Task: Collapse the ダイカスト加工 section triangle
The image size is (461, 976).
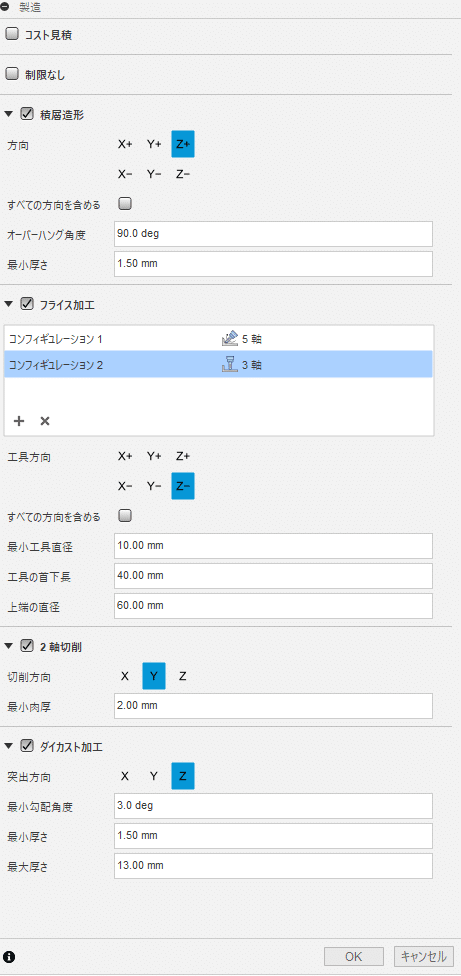Action: pyautogui.click(x=8, y=746)
